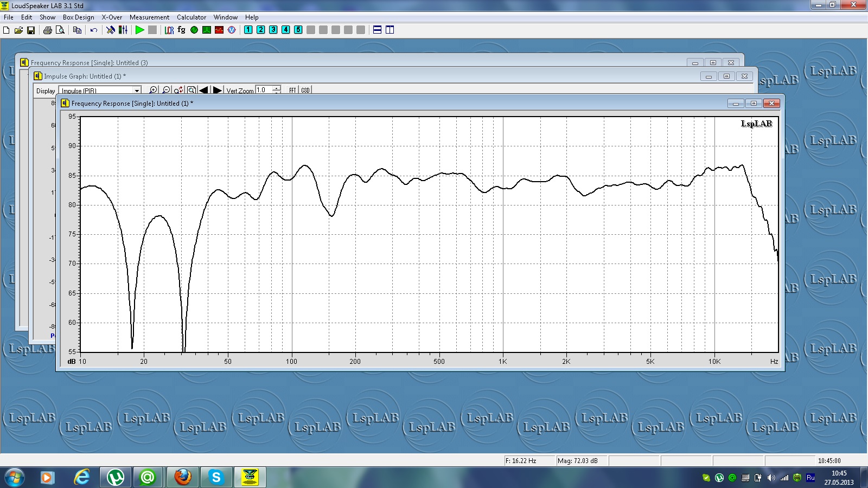The width and height of the screenshot is (868, 488).
Task: Open the red response graph icon
Action: (219, 30)
